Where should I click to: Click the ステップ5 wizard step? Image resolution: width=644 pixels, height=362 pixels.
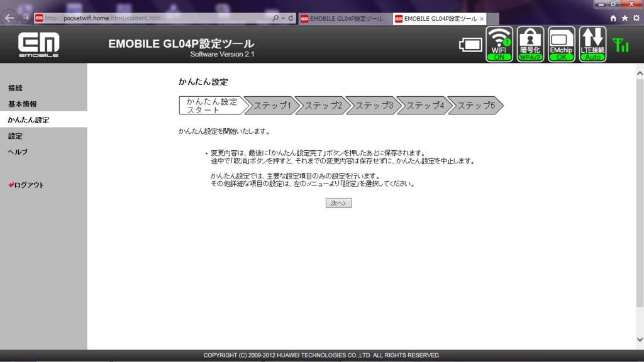click(x=475, y=106)
